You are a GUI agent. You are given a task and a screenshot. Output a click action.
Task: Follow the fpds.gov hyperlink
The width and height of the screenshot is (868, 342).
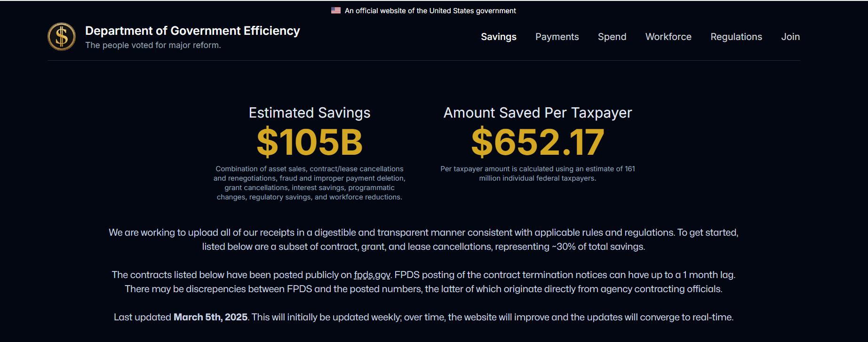coord(372,275)
